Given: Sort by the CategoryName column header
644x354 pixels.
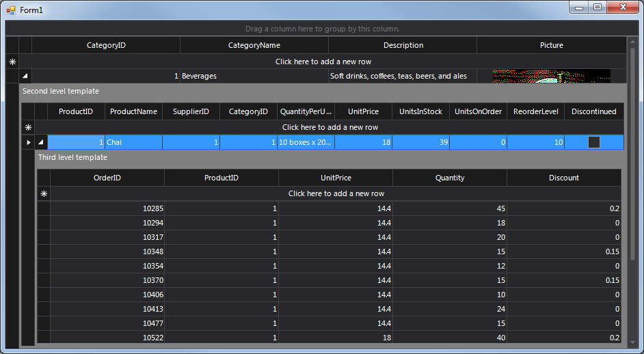Looking at the screenshot, I should (x=254, y=45).
